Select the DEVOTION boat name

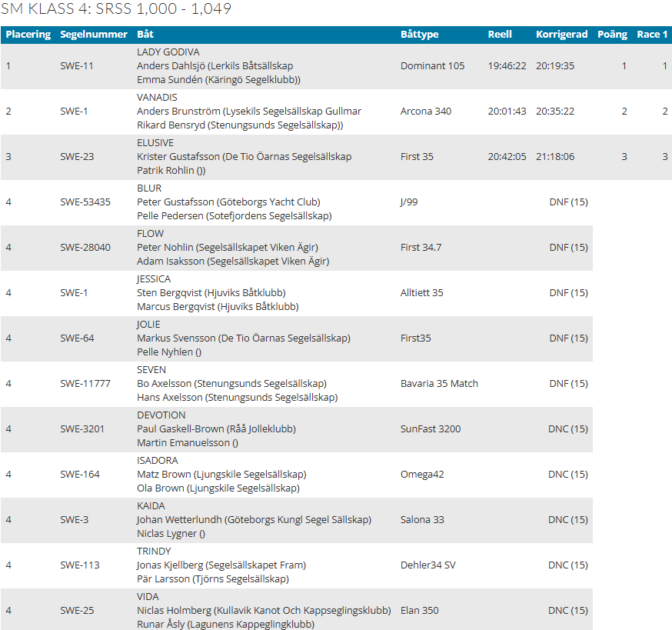[x=161, y=415]
